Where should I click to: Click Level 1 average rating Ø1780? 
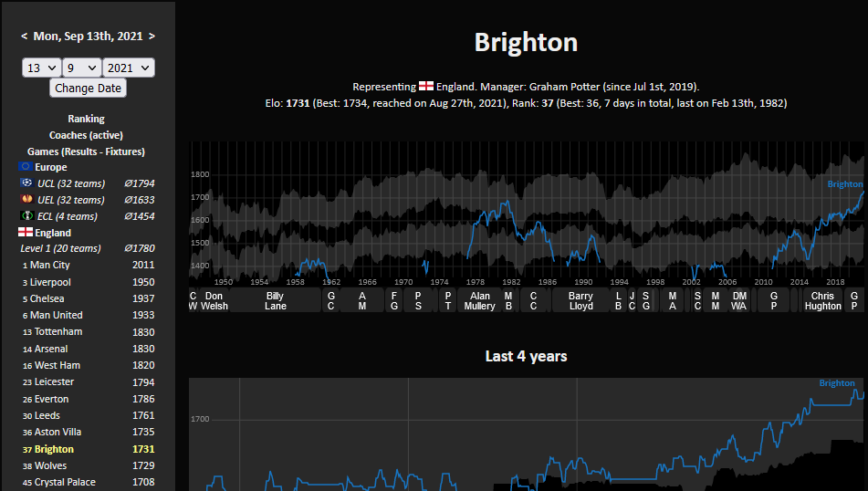click(140, 248)
